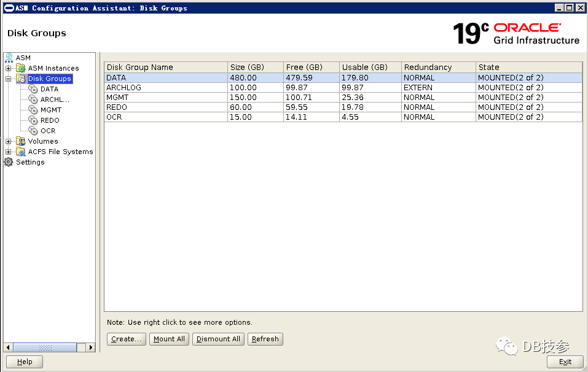Sort by Redundancy column header
Image resolution: width=588 pixels, height=372 pixels.
pos(438,68)
